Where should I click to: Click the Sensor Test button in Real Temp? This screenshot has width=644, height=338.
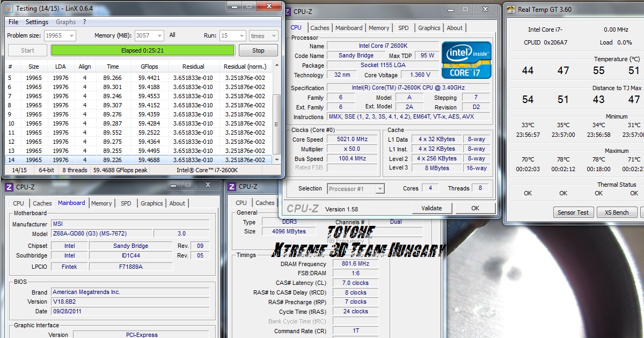573,212
